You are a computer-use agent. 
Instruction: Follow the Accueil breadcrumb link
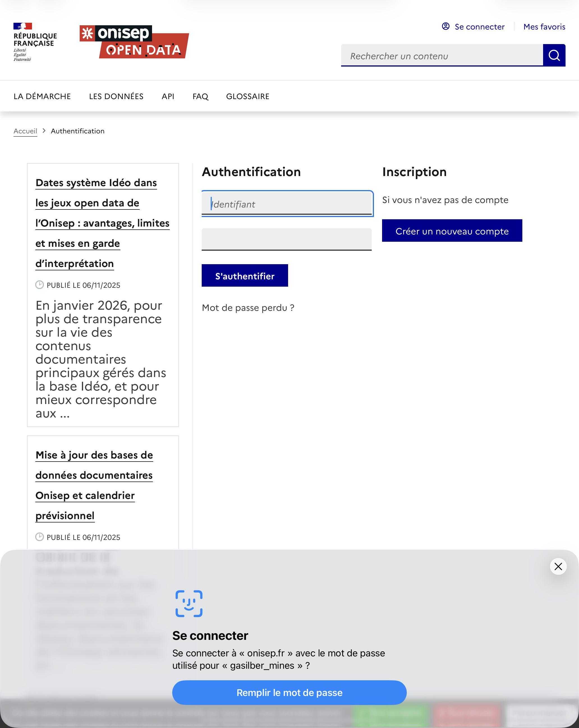[x=25, y=131]
